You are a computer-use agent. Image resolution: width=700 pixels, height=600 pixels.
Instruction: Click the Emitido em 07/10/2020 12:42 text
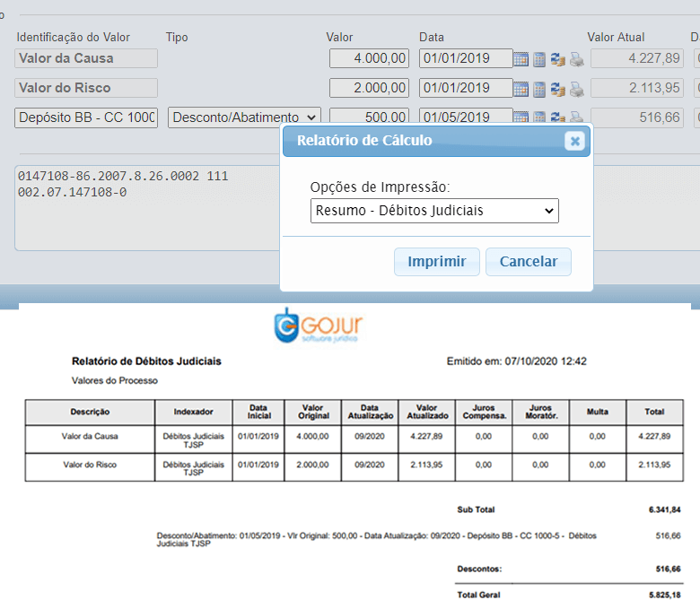pos(517,361)
